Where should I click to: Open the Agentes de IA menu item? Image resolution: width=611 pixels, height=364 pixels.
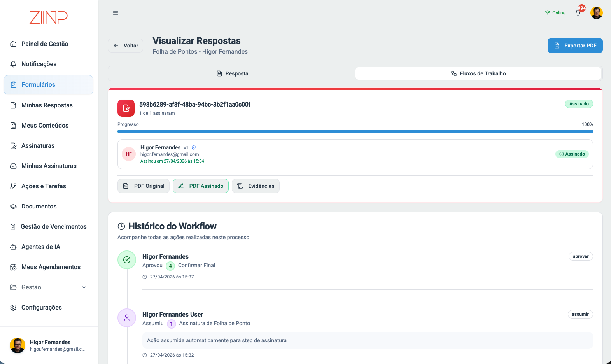tap(48, 247)
